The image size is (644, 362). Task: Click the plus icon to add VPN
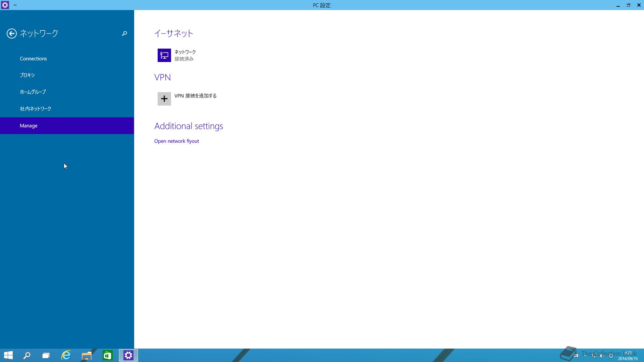point(164,99)
